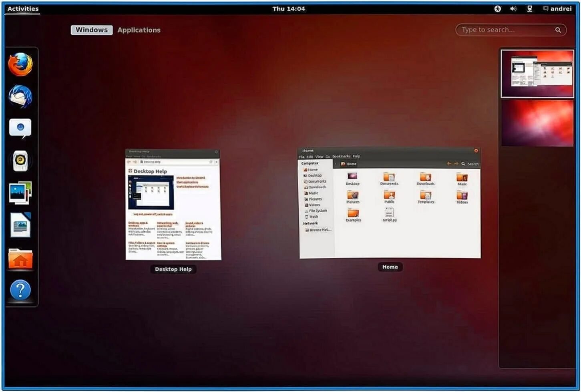Open File menu in Home window

click(302, 157)
